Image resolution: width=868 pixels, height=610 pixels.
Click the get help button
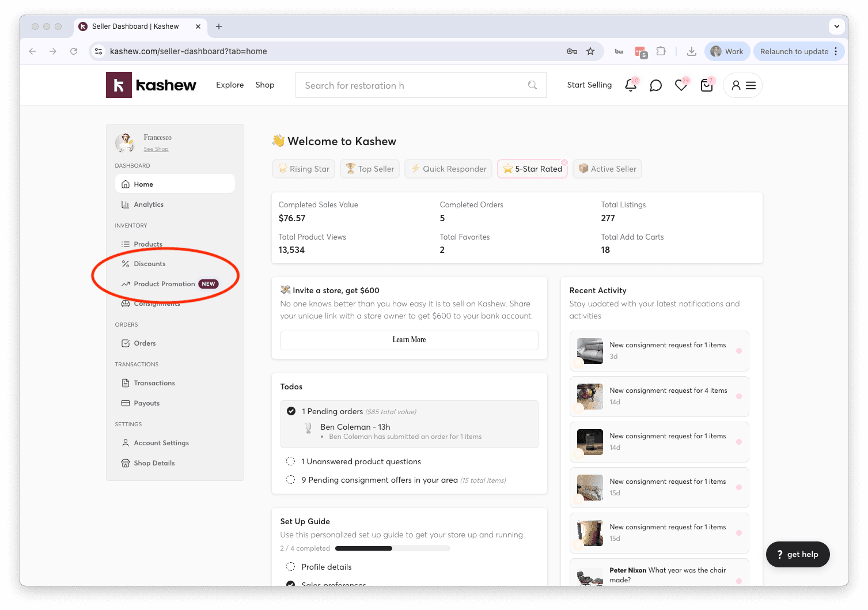798,554
